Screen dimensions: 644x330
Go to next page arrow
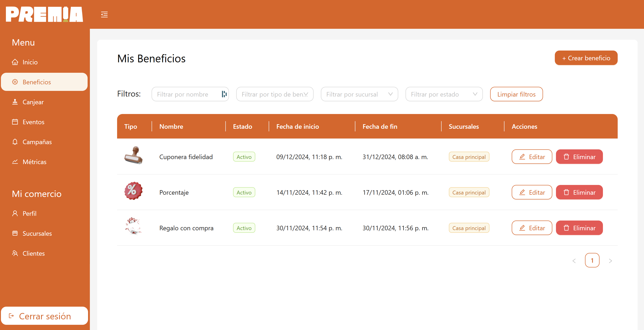coord(610,261)
